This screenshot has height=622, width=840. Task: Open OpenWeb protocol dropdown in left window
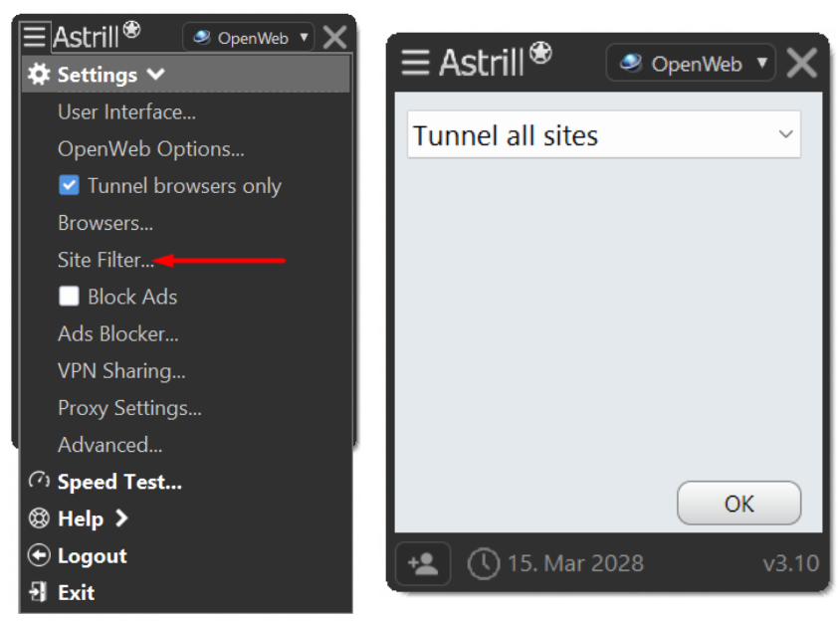click(x=249, y=38)
